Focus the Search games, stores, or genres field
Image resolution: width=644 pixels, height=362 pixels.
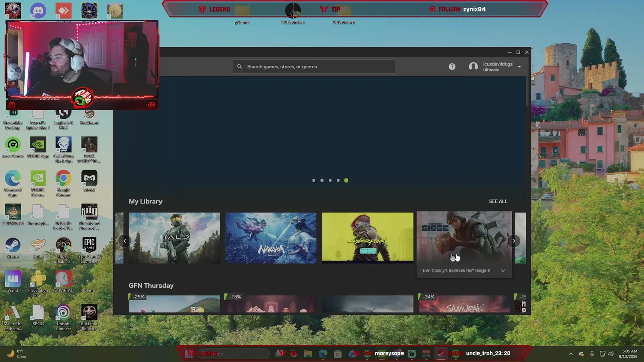click(314, 66)
